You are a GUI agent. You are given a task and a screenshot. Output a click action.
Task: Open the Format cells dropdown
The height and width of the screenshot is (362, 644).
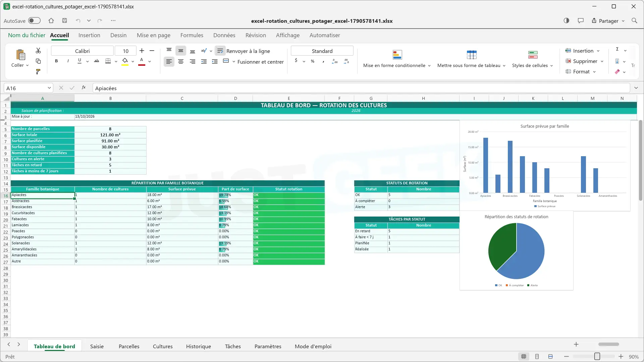pyautogui.click(x=581, y=72)
